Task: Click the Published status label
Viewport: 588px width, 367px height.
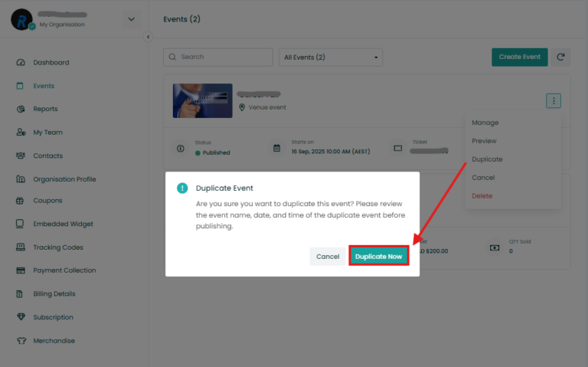Action: click(216, 152)
